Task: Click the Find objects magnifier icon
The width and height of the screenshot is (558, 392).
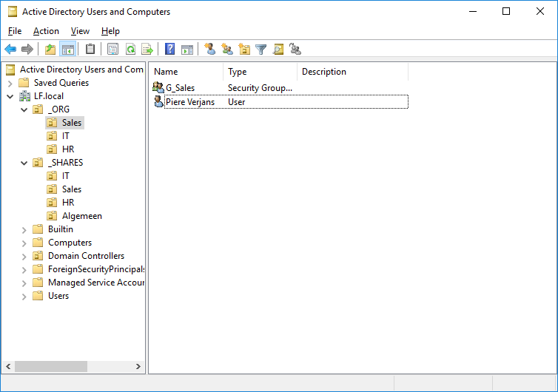Action: click(278, 49)
